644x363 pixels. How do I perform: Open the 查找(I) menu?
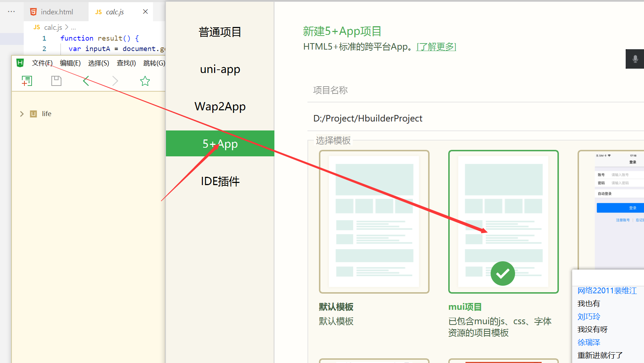pos(126,63)
